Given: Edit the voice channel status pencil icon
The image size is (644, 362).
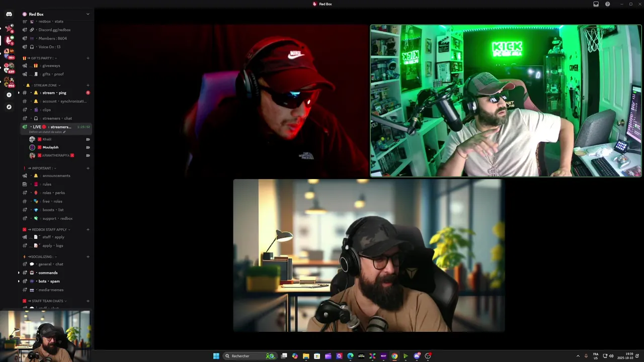Looking at the screenshot, I should tap(64, 132).
